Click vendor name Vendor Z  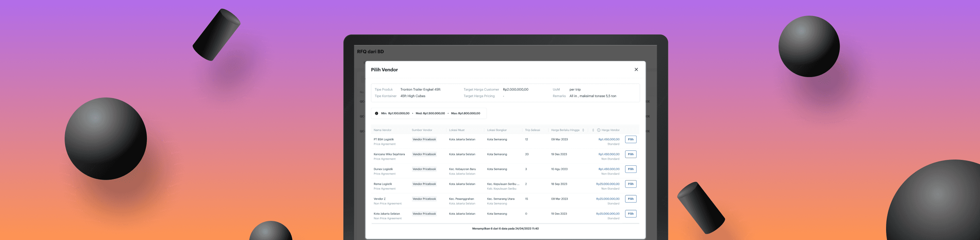(x=379, y=199)
